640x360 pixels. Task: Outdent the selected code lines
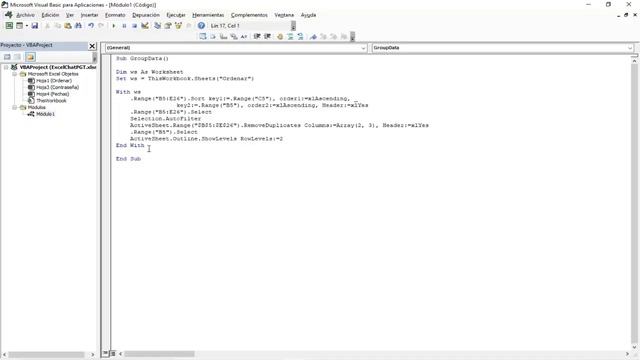(267, 36)
